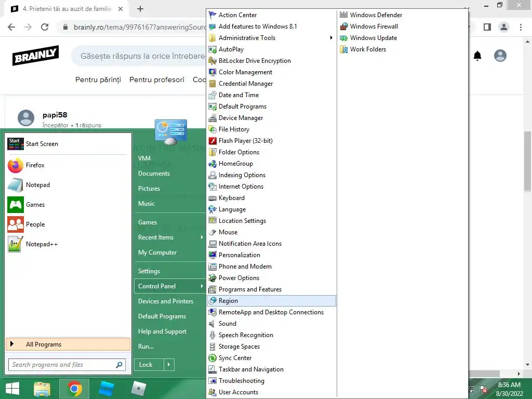Click the Brainly logo
The image size is (532, 399).
click(36, 55)
